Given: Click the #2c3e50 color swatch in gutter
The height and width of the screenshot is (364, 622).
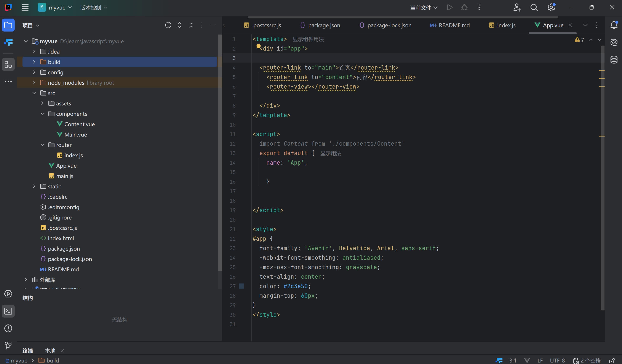Looking at the screenshot, I should (241, 286).
